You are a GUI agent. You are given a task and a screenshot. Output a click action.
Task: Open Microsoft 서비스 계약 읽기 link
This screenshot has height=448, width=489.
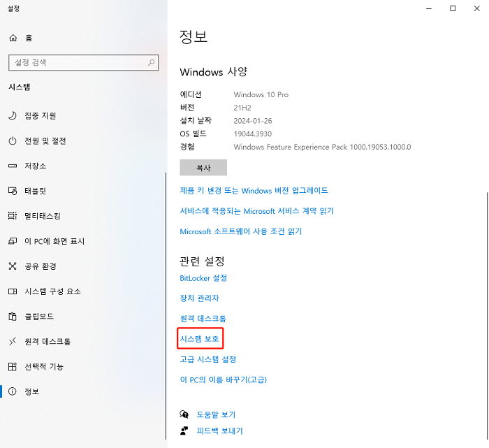click(x=256, y=211)
